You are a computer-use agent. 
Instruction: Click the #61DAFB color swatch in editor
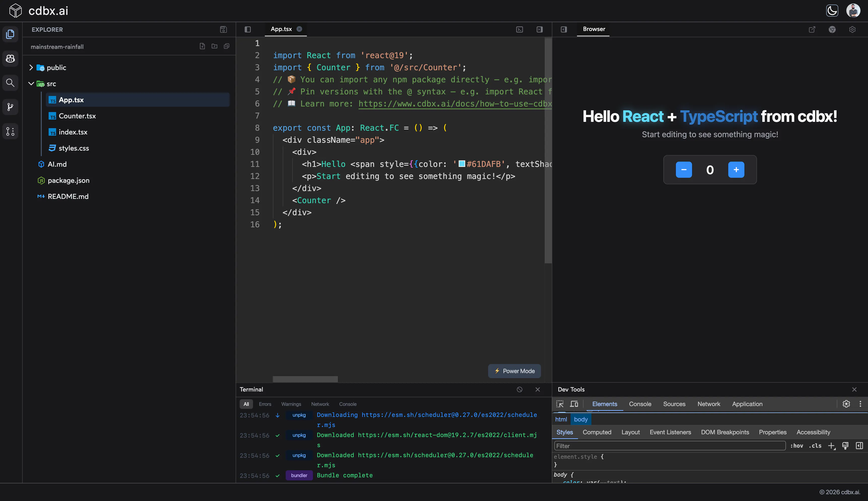(x=462, y=164)
